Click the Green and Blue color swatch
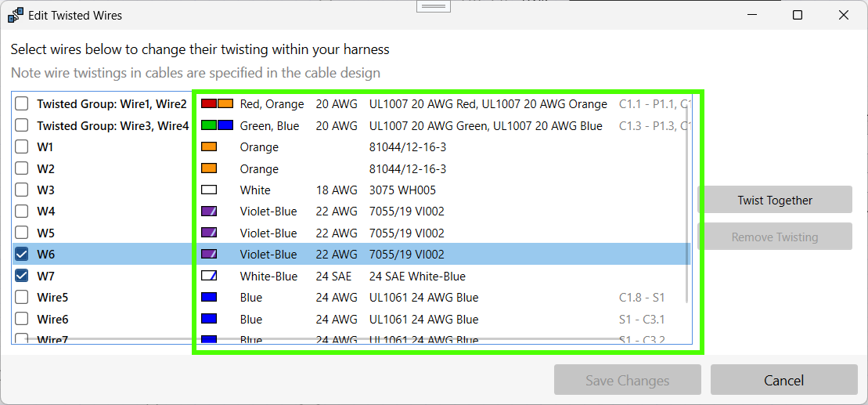The height and width of the screenshot is (405, 868). pyautogui.click(x=217, y=125)
